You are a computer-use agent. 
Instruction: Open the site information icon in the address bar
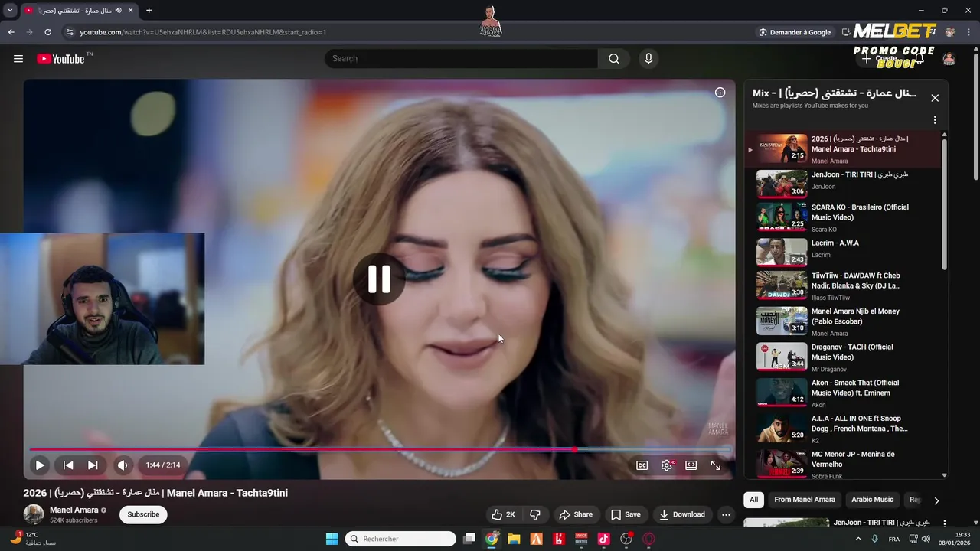coord(69,32)
